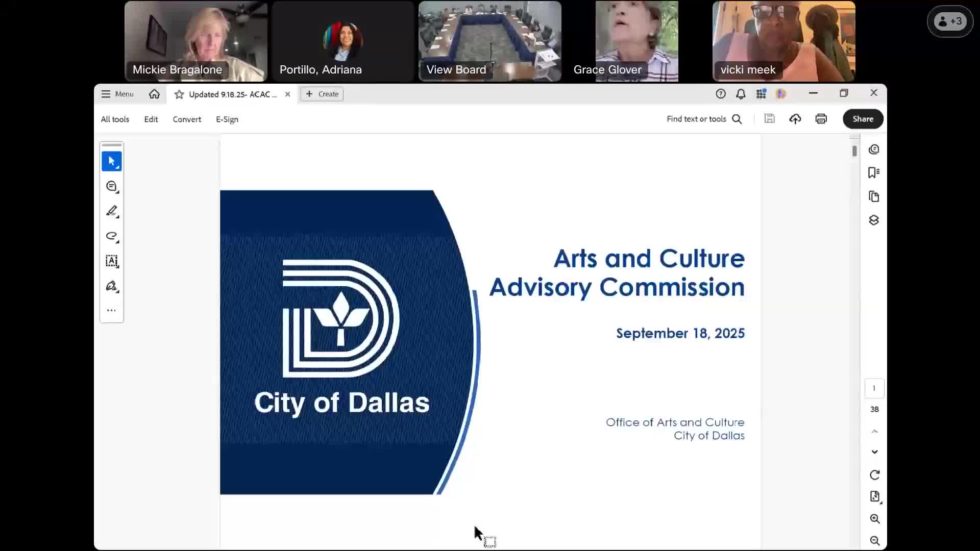Open the Convert menu

(187, 119)
